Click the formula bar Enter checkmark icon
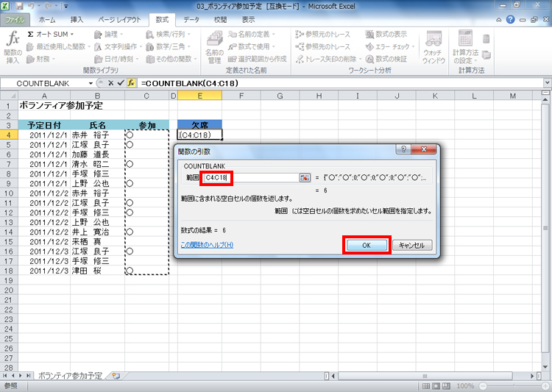Image resolution: width=552 pixels, height=392 pixels. [x=121, y=83]
